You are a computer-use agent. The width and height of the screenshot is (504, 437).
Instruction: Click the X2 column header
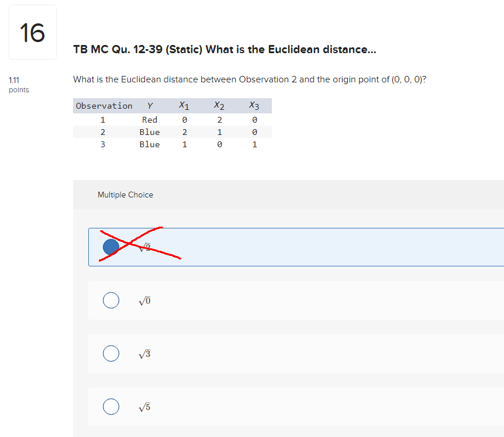(219, 106)
